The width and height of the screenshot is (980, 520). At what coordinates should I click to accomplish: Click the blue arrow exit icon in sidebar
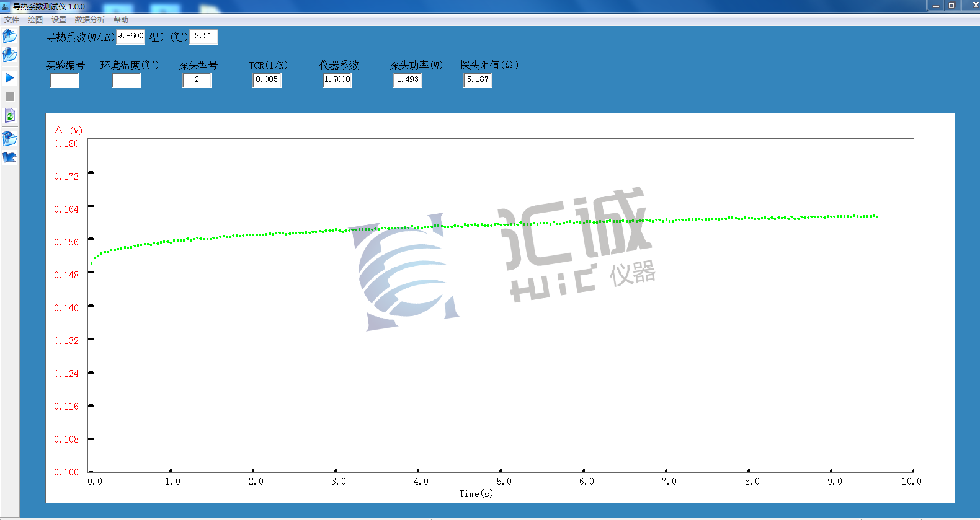tap(9, 157)
